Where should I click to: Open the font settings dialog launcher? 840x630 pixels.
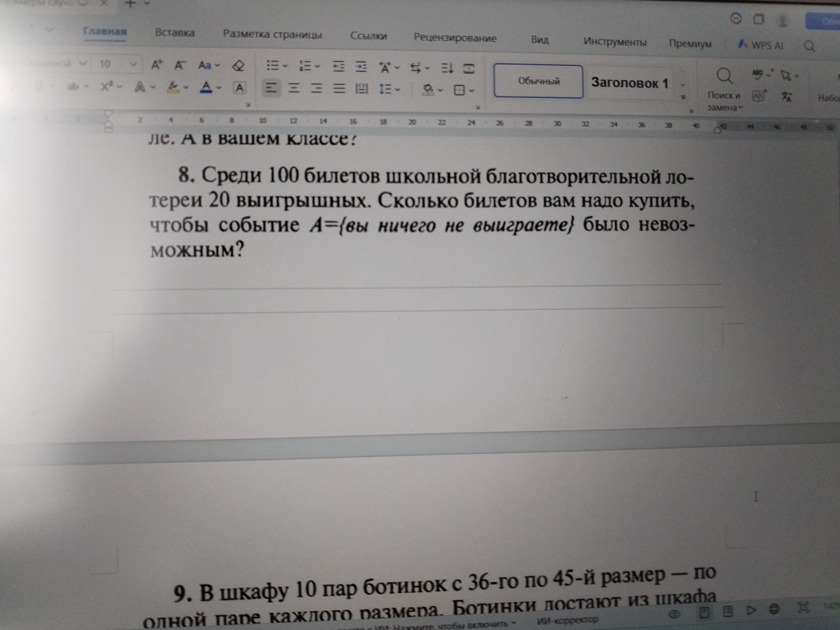[248, 105]
